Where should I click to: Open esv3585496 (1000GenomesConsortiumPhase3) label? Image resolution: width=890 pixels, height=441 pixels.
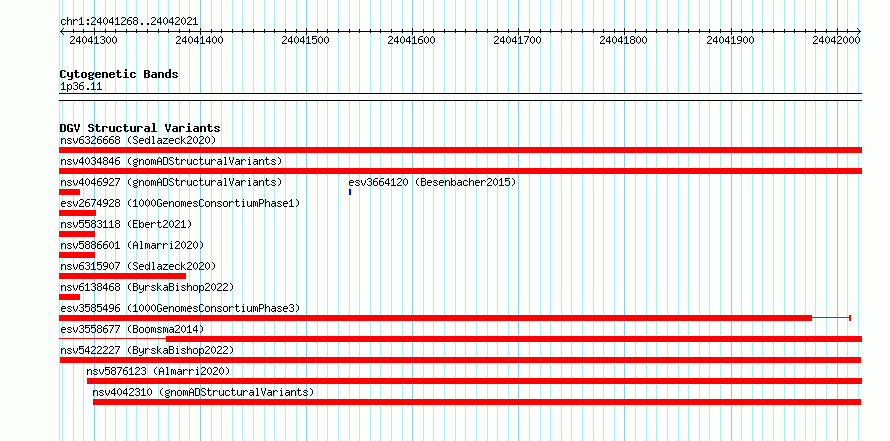(x=180, y=308)
